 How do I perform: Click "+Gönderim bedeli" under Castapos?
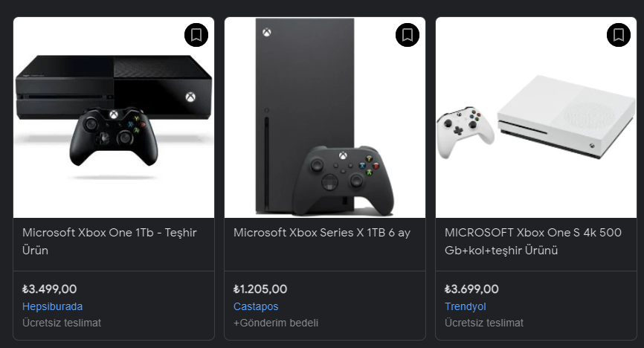[x=276, y=323]
